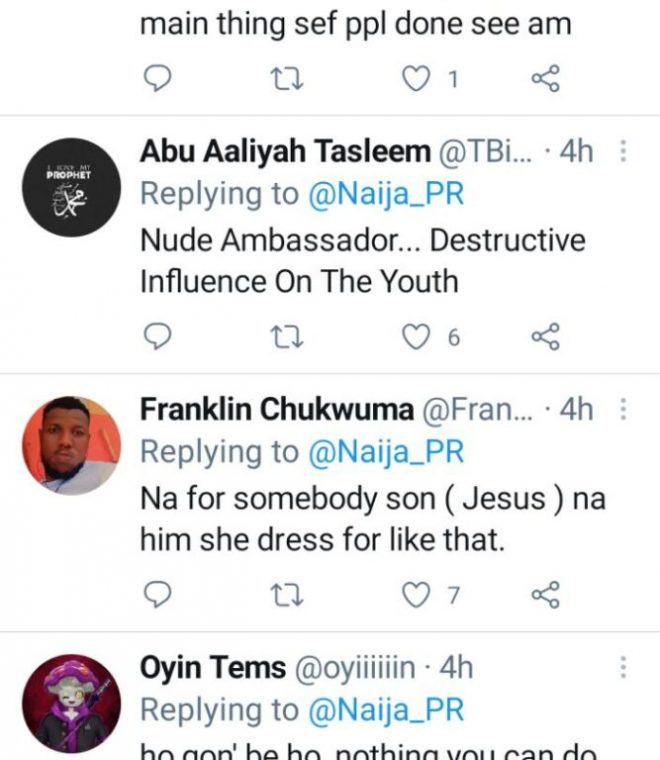
Task: Open Oyin Tems' profile avatar
Action: coord(71,703)
